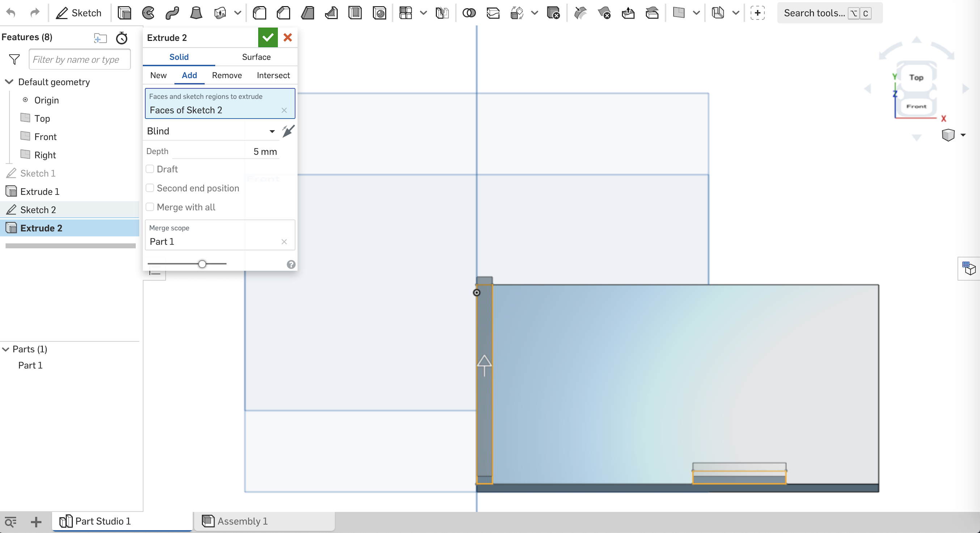Click red X to cancel Extrude 2
Viewport: 980px width, 533px height.
click(287, 37)
